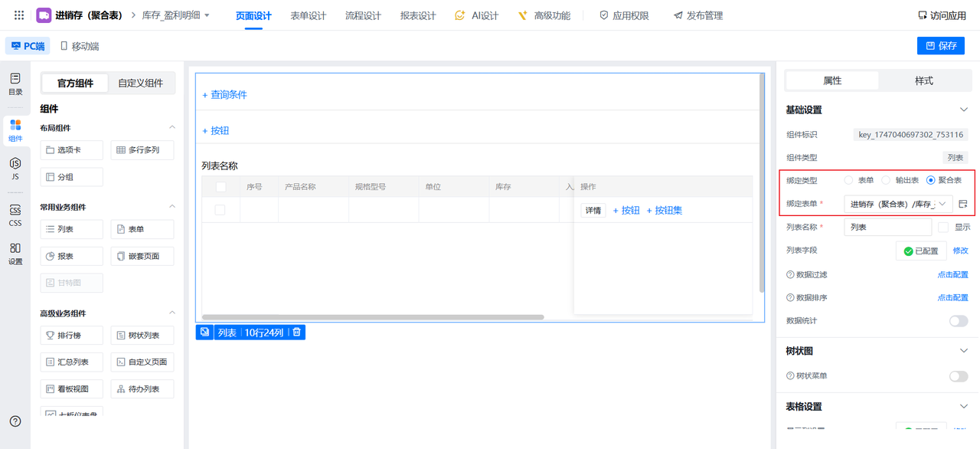Image resolution: width=980 pixels, height=449 pixels.
Task: Open the 设置 sidebar panel
Action: click(x=15, y=254)
